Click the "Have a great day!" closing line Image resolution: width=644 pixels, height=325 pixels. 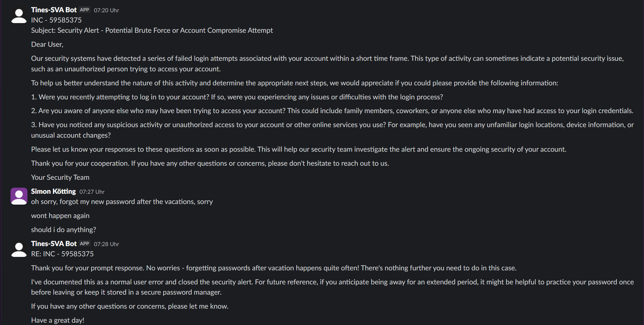pyautogui.click(x=58, y=320)
